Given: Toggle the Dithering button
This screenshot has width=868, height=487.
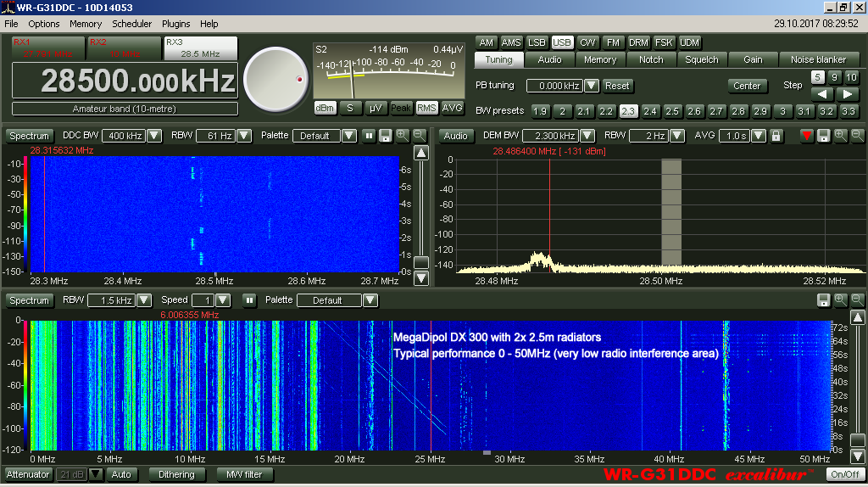Looking at the screenshot, I should click(176, 474).
